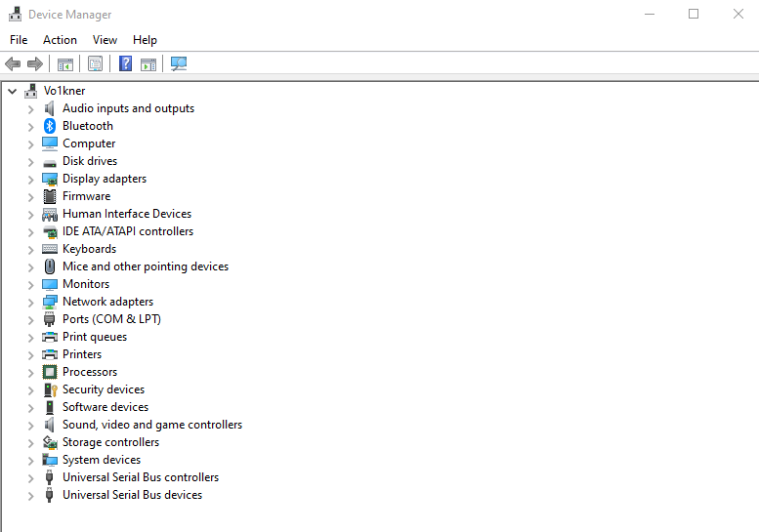
Task: Click the System devices folder icon
Action: click(50, 460)
